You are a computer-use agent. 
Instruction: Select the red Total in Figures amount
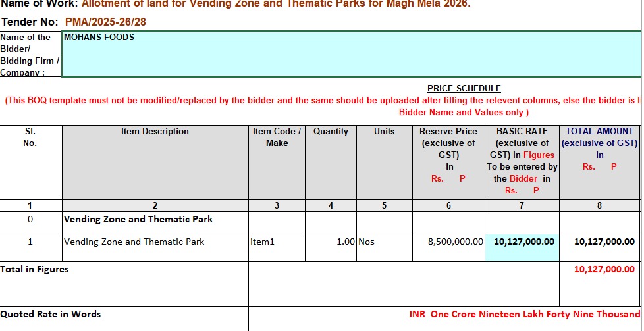point(604,269)
